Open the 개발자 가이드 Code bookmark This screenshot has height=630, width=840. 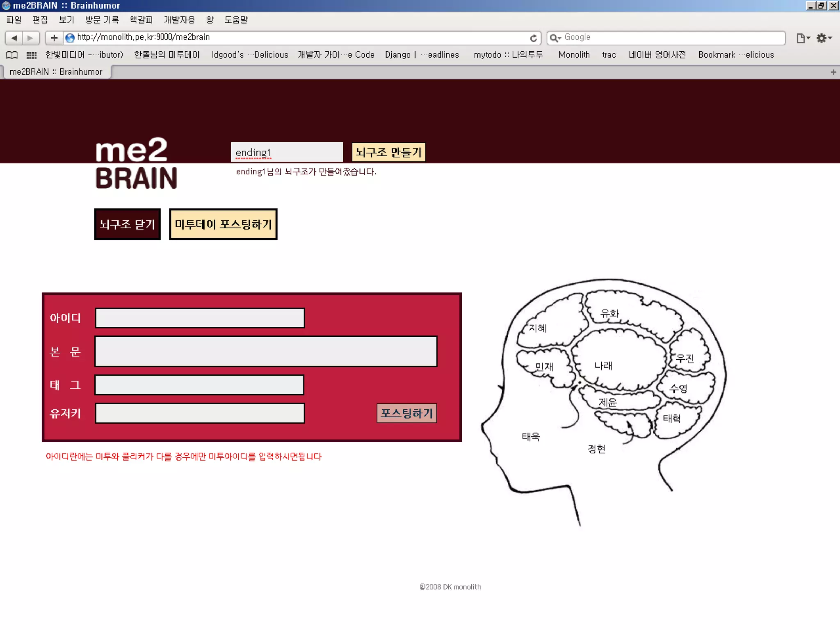point(336,55)
